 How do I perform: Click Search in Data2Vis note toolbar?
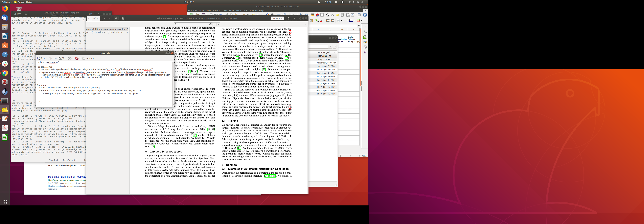(42, 58)
